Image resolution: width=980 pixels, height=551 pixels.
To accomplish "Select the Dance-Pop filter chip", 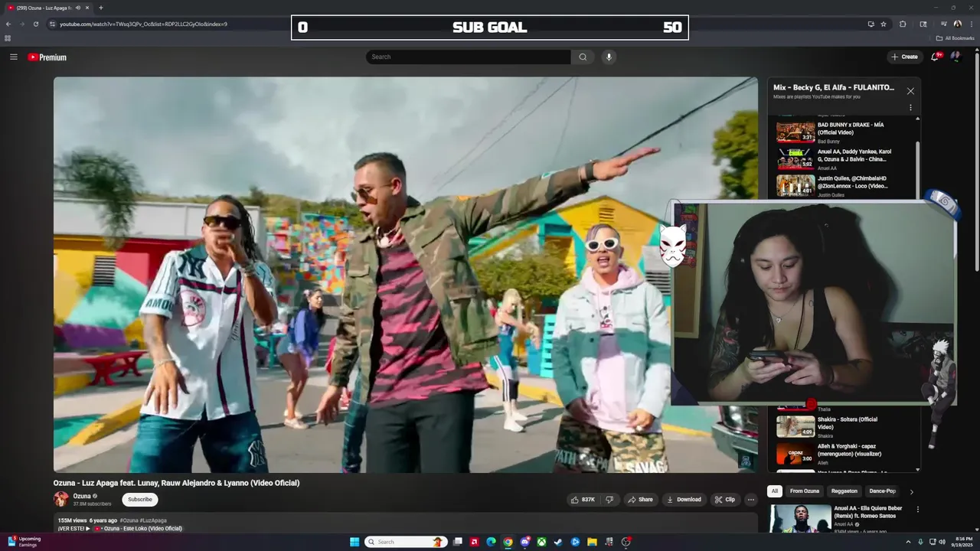I will pos(883,491).
